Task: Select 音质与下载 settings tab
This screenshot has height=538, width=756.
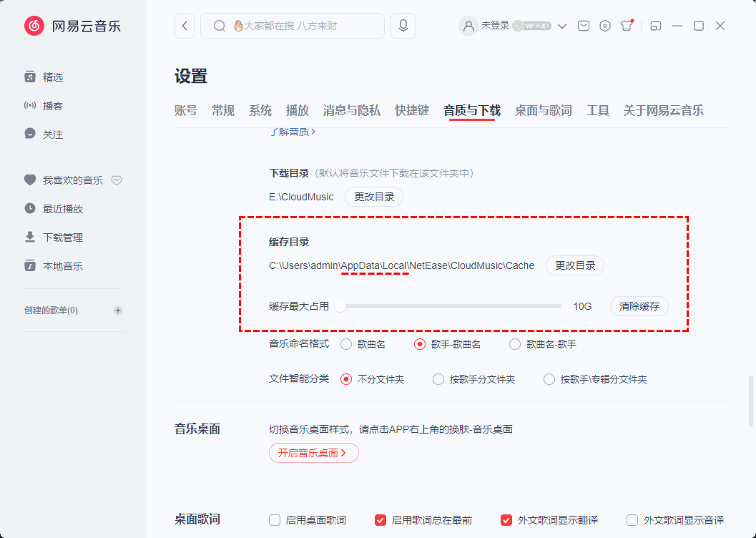Action: click(472, 110)
